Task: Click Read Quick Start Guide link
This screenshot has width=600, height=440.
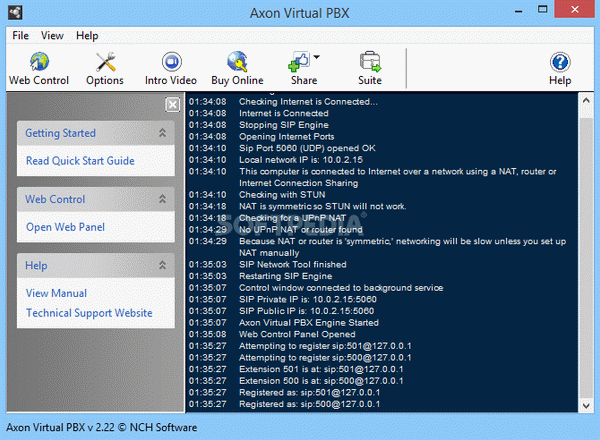Action: 80,161
